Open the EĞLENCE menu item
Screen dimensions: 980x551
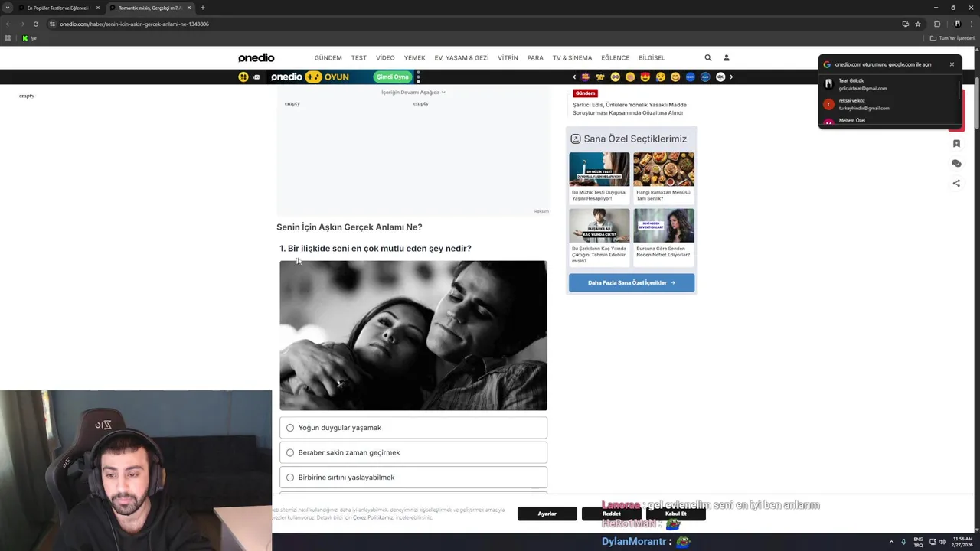(615, 58)
